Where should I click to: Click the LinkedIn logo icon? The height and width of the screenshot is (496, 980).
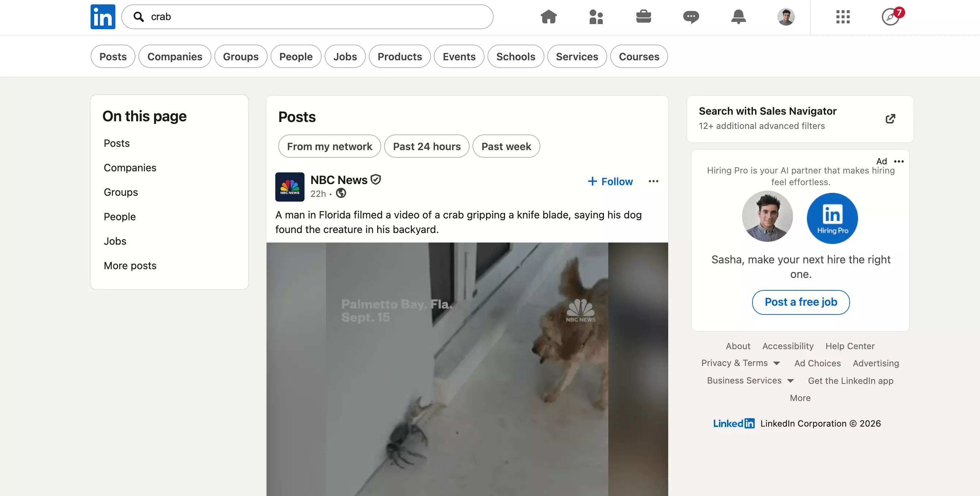click(x=103, y=17)
